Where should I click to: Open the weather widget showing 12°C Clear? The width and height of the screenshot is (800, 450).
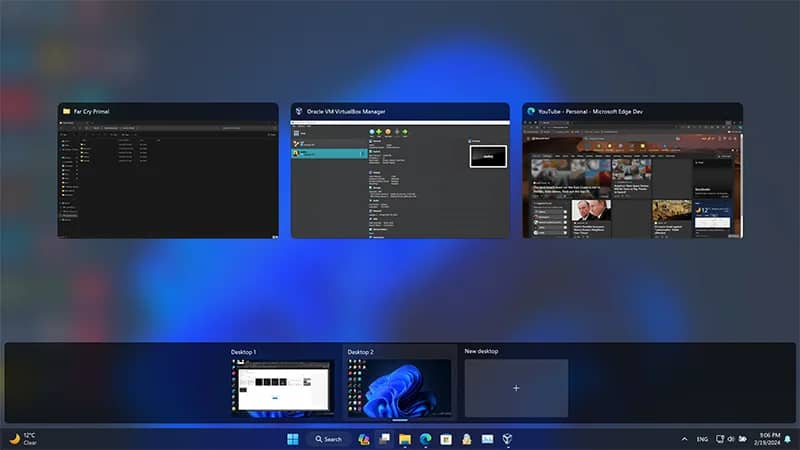pos(23,439)
